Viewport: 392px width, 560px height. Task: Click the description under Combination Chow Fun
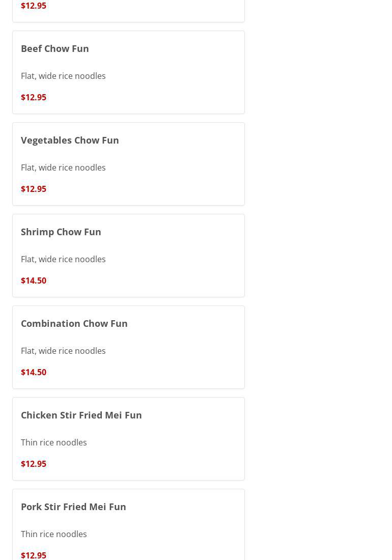[63, 351]
